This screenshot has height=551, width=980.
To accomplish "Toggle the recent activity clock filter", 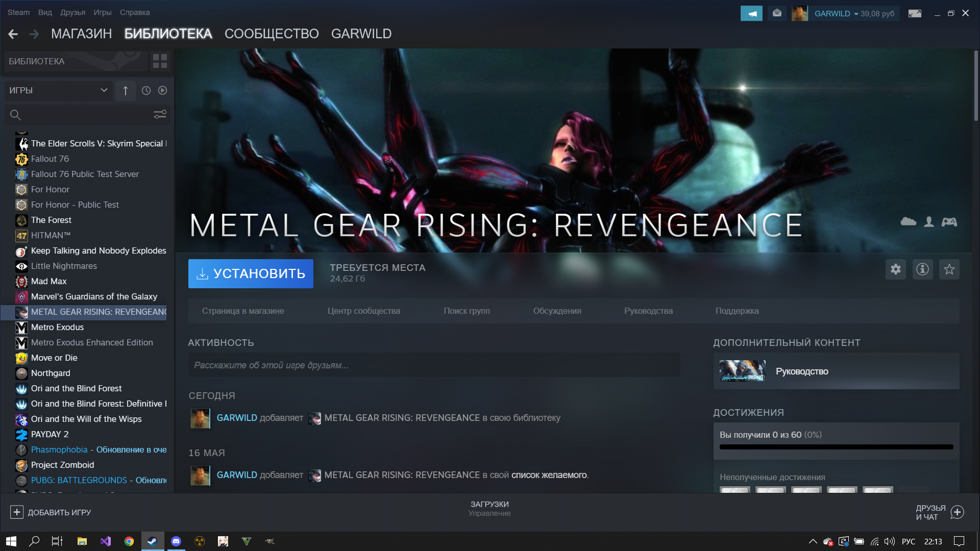I will (146, 90).
